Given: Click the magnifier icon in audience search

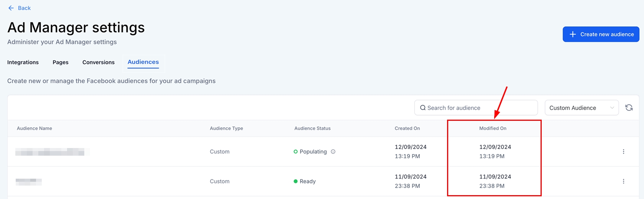Looking at the screenshot, I should click(423, 108).
